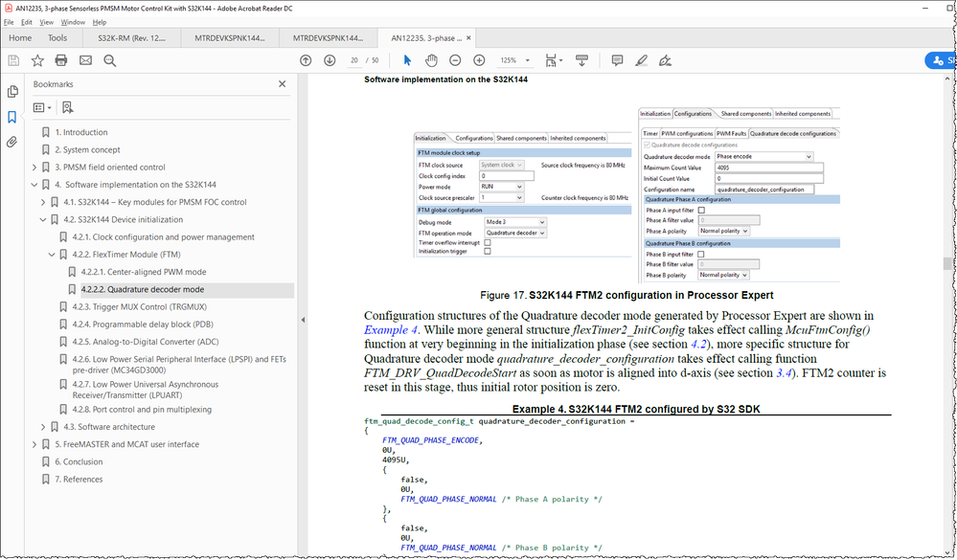The image size is (957, 560).
Task: Click the vertical scrollbar thumb of the document
Action: pos(947,263)
